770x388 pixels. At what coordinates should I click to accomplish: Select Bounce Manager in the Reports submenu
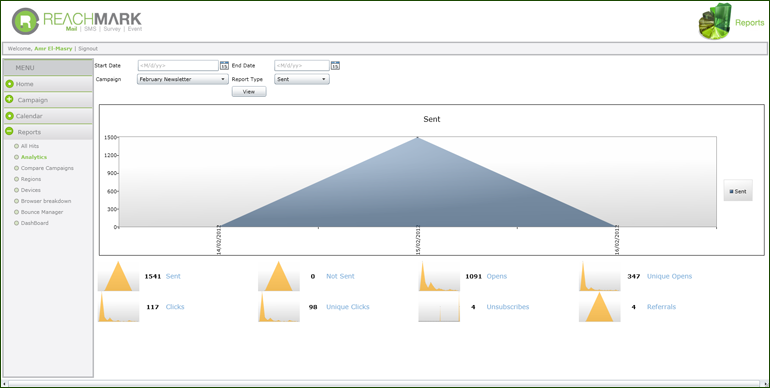click(x=42, y=212)
